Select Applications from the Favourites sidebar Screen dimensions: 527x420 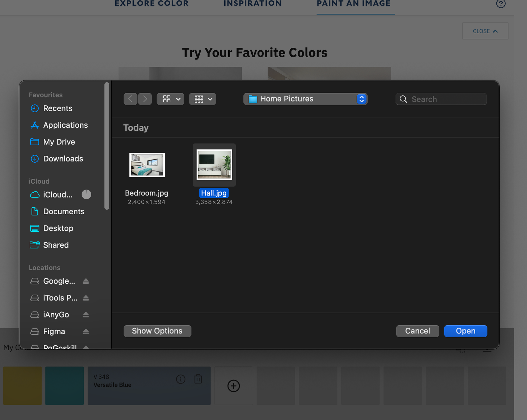65,125
